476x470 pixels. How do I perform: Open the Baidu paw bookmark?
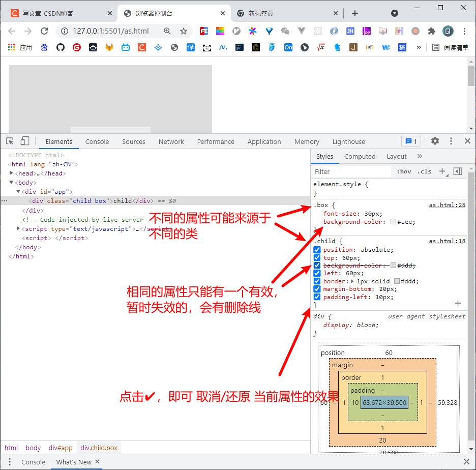[x=44, y=47]
